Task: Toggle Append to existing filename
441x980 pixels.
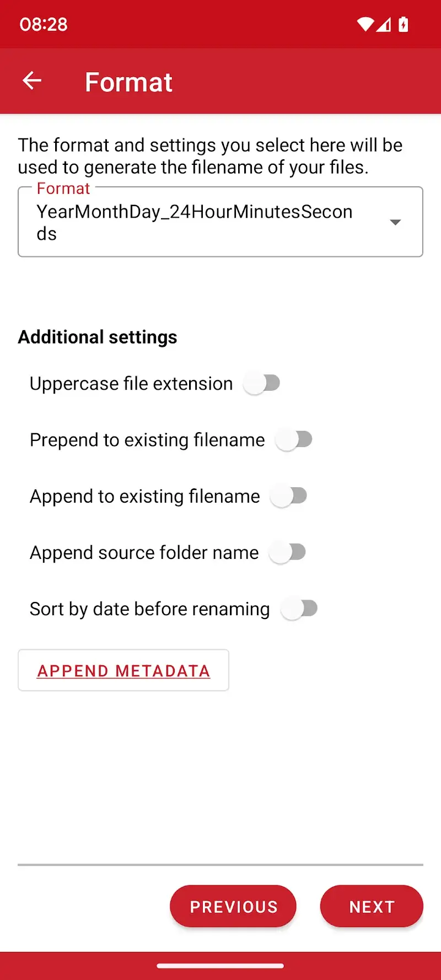Action: click(x=289, y=496)
